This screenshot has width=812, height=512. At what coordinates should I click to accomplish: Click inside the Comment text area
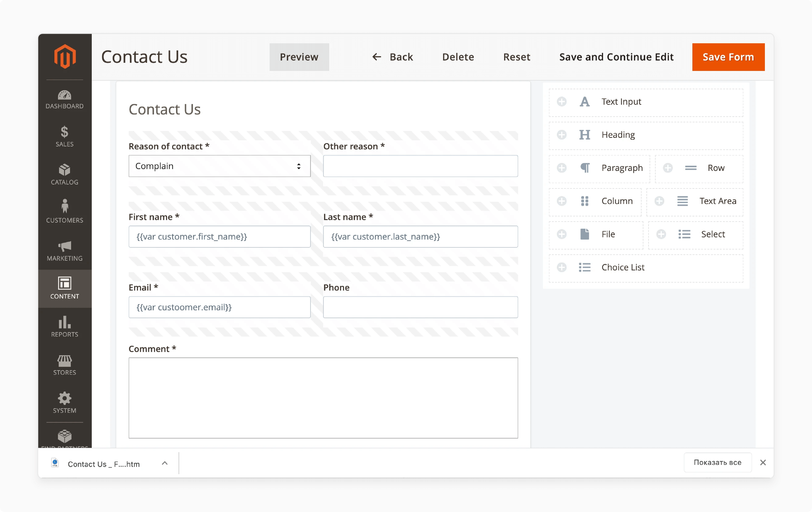tap(323, 398)
